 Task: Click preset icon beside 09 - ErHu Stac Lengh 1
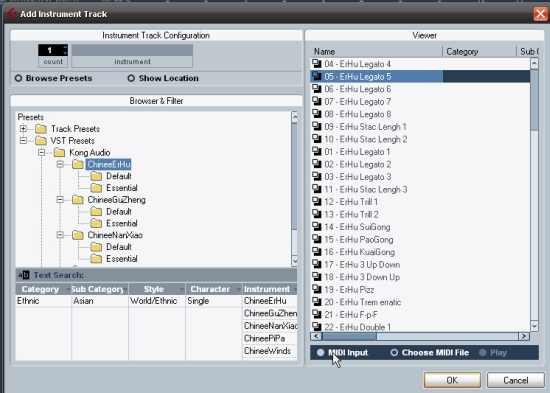(317, 126)
